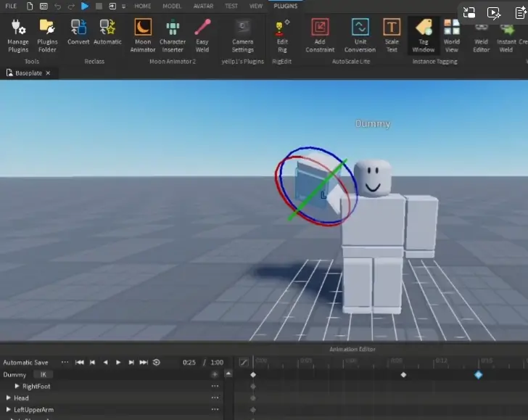Go to previous keyframe
Viewport: 528px width, 420px height.
pyautogui.click(x=92, y=363)
